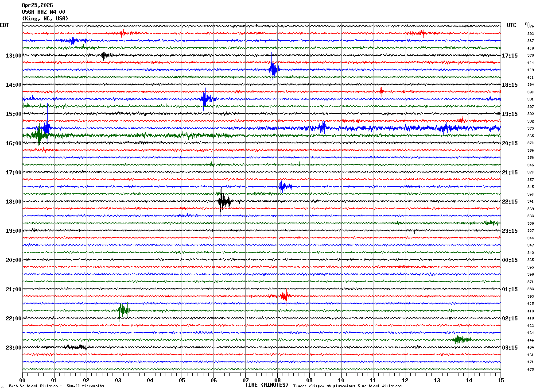Select the 14:00 EDT row label
The image size is (536, 392).
(14, 85)
